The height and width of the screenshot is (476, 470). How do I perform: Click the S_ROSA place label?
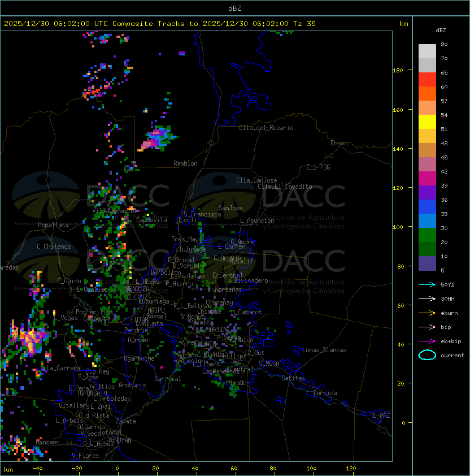pos(269,364)
